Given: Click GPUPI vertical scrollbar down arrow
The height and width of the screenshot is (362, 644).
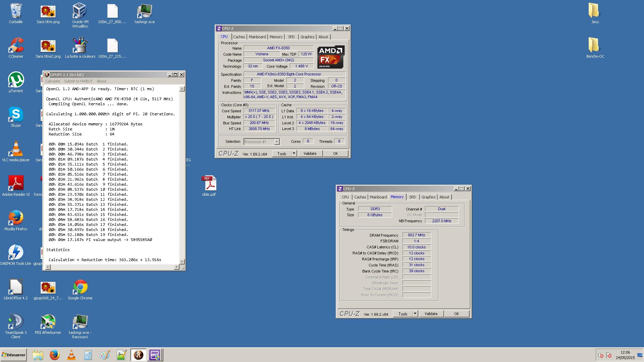Looking at the screenshot, I should coord(182,261).
